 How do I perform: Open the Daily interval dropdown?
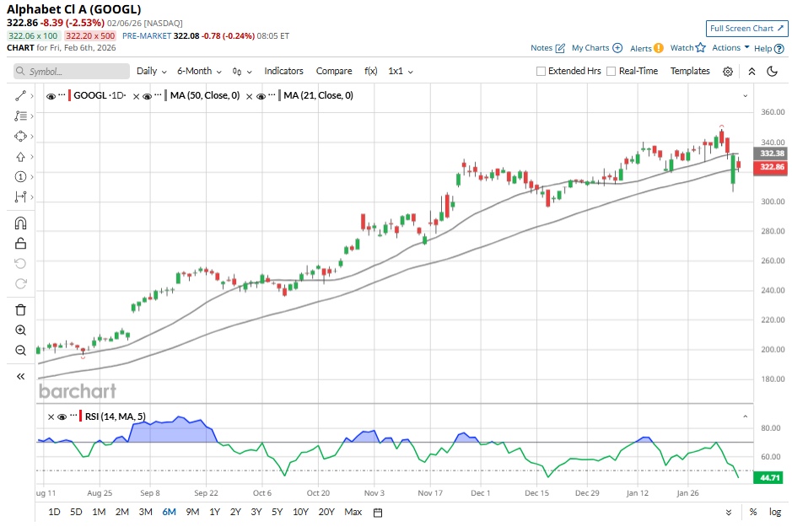pyautogui.click(x=152, y=72)
